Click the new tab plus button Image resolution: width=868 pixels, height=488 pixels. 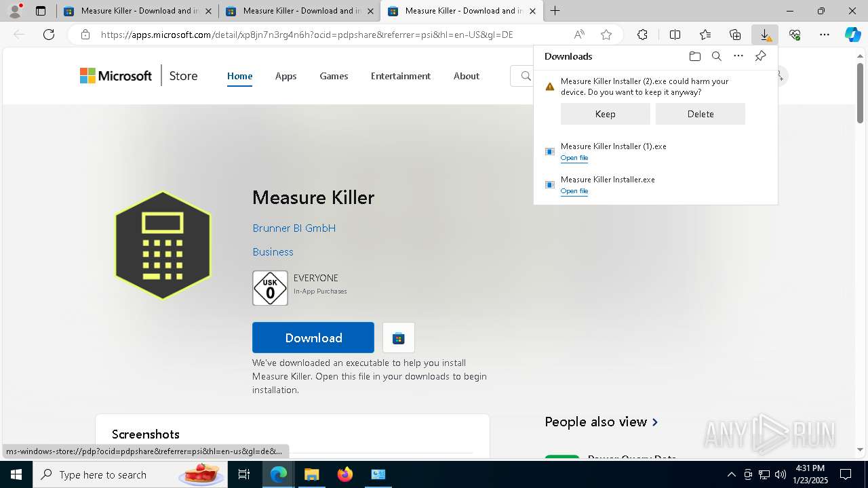pyautogui.click(x=555, y=11)
